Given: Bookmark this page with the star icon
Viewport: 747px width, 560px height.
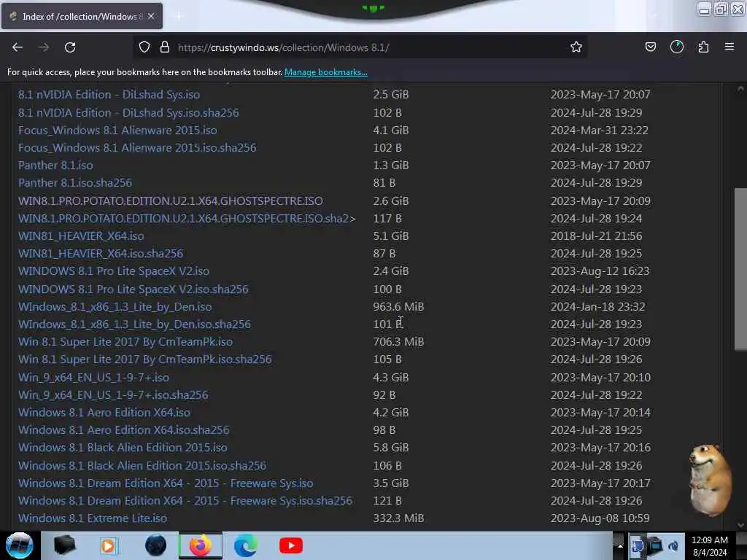Looking at the screenshot, I should [576, 47].
